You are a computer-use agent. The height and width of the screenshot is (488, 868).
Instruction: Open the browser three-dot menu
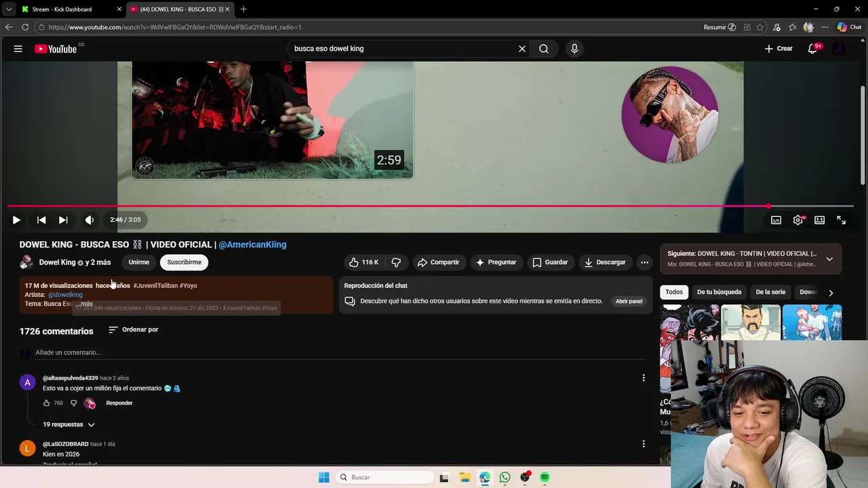tap(825, 27)
